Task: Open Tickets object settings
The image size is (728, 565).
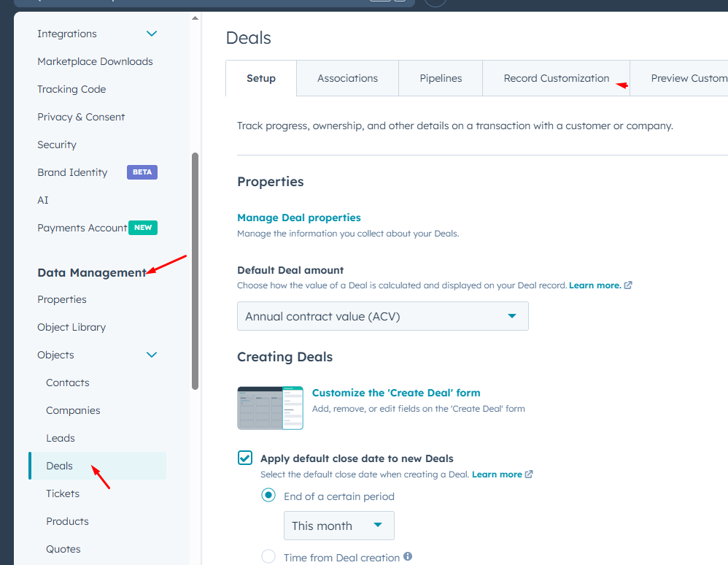Action: pos(63,493)
